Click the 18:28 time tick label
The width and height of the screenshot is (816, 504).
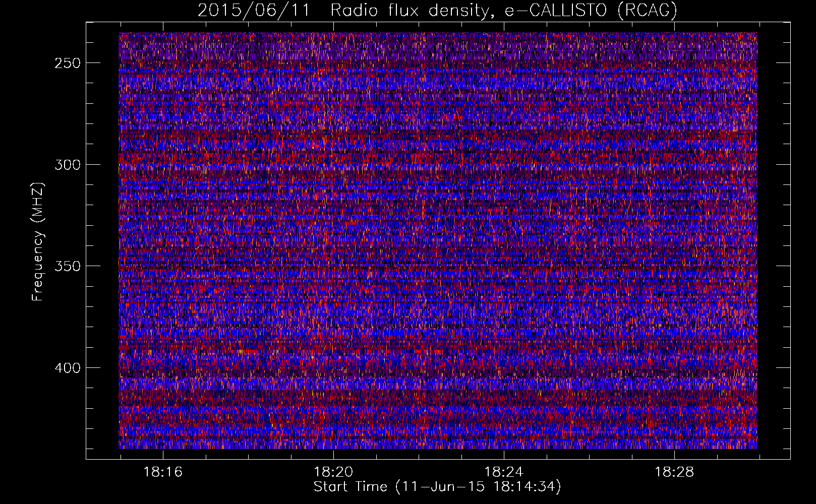click(674, 472)
